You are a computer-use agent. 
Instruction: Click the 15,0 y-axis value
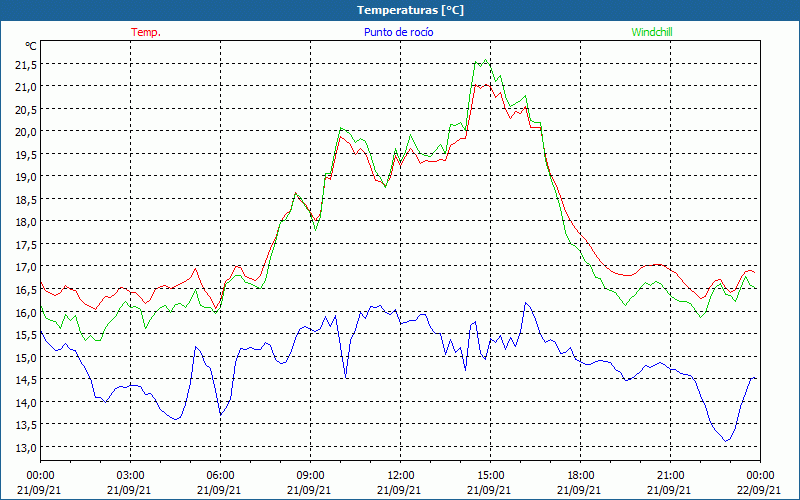click(x=26, y=357)
